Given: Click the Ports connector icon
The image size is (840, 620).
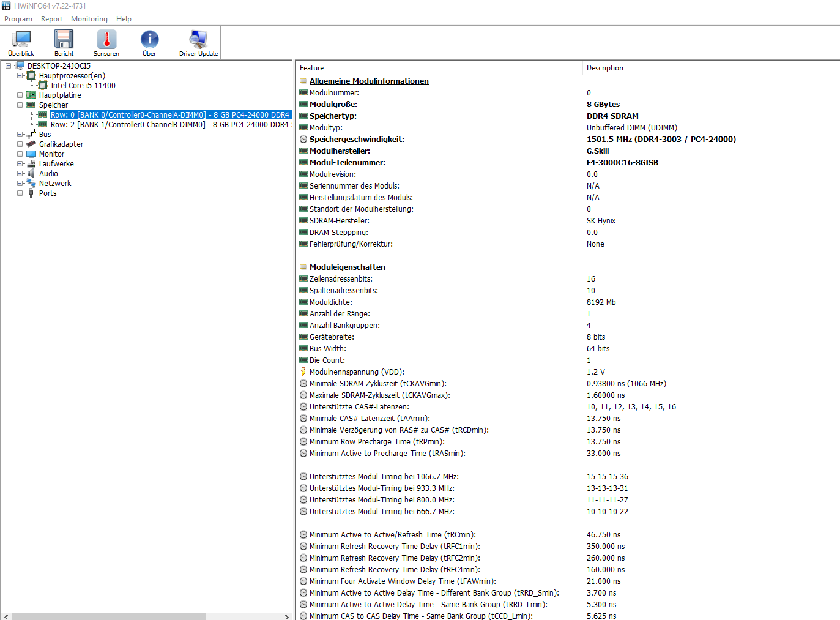Looking at the screenshot, I should (31, 193).
